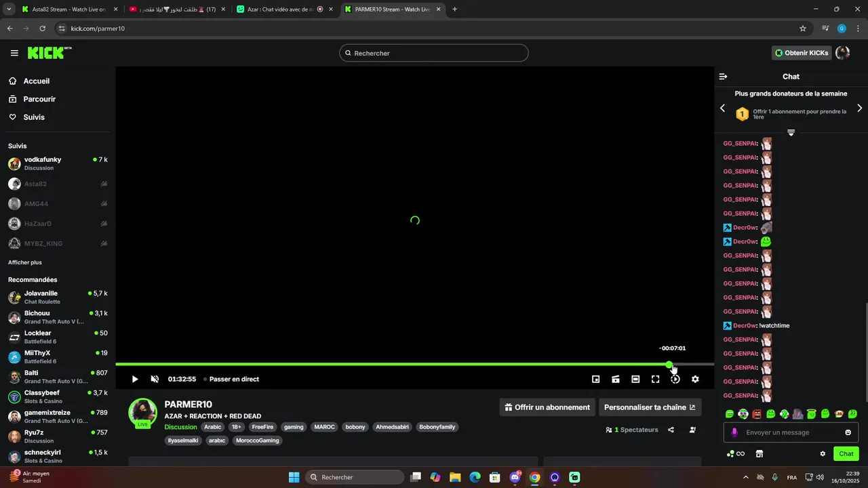
Task: Open Discord from the taskbar
Action: 515,477
